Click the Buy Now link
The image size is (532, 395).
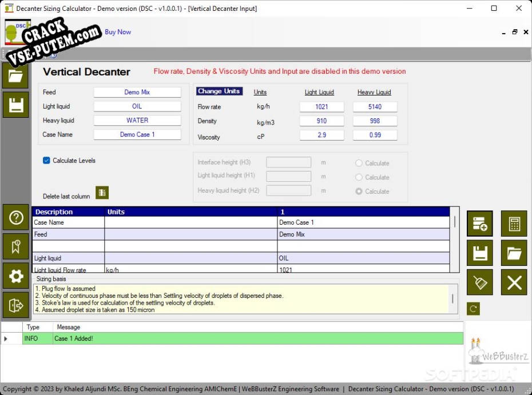coord(118,32)
